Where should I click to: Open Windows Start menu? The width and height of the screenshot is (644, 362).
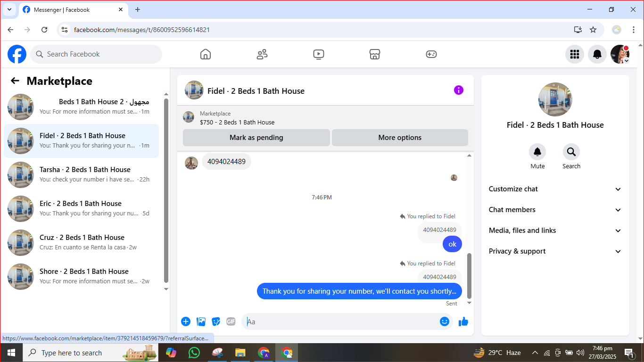coord(11,353)
